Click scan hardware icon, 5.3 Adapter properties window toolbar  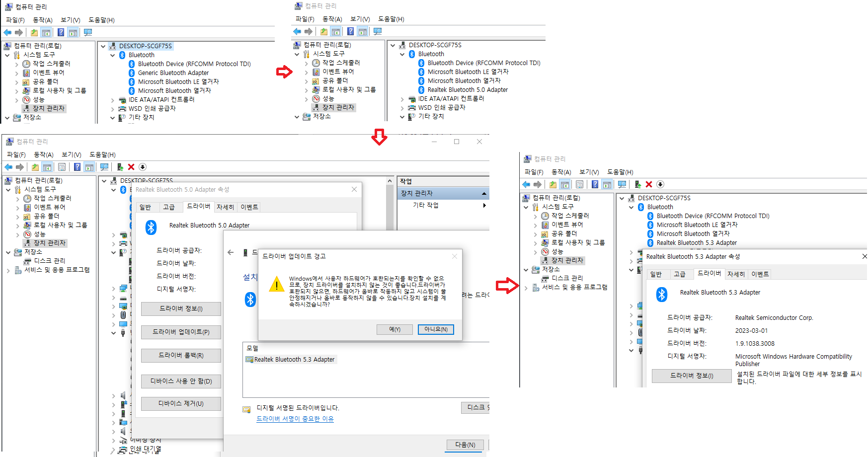(x=622, y=184)
